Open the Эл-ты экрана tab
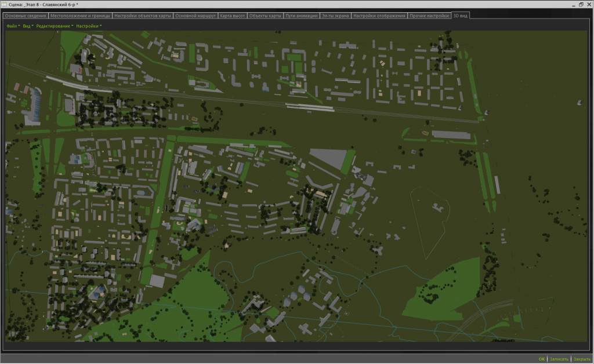The width and height of the screenshot is (594, 364). 335,16
